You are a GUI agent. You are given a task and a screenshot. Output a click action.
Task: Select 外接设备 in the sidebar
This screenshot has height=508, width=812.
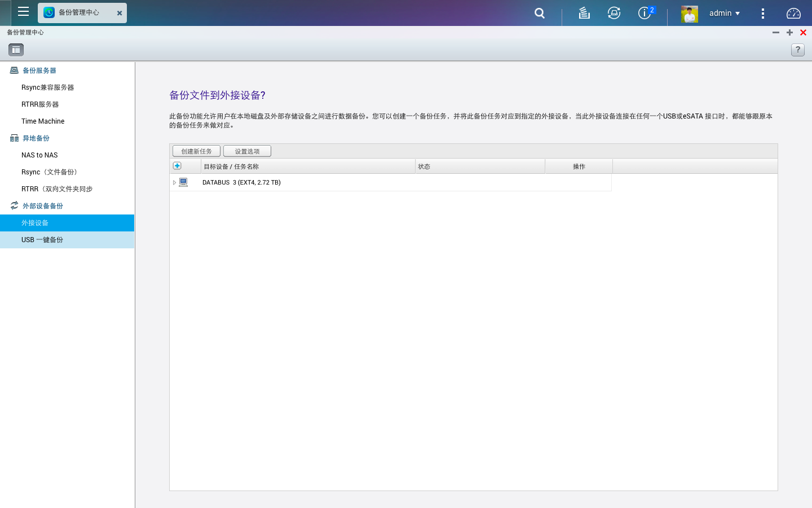click(x=67, y=223)
